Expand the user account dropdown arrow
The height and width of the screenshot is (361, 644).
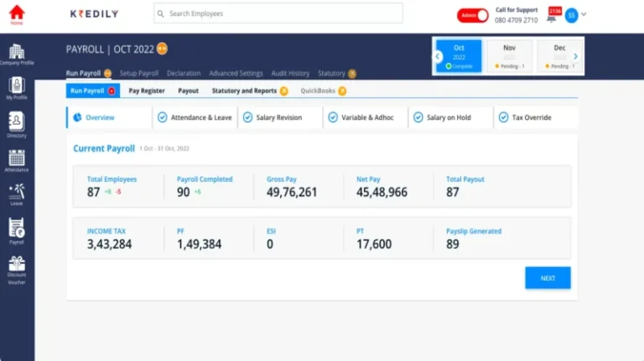coord(584,14)
